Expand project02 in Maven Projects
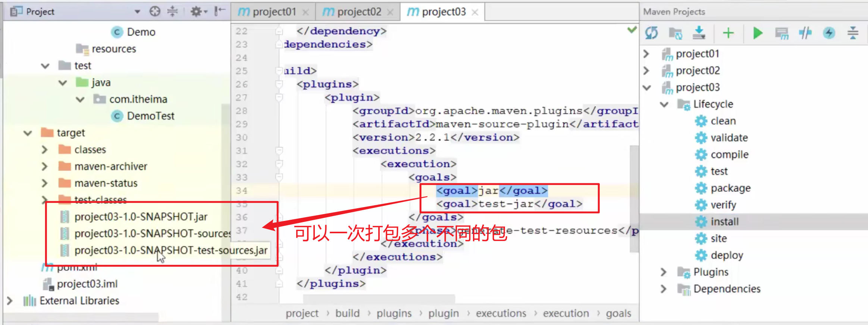Image resolution: width=868 pixels, height=325 pixels. point(646,71)
